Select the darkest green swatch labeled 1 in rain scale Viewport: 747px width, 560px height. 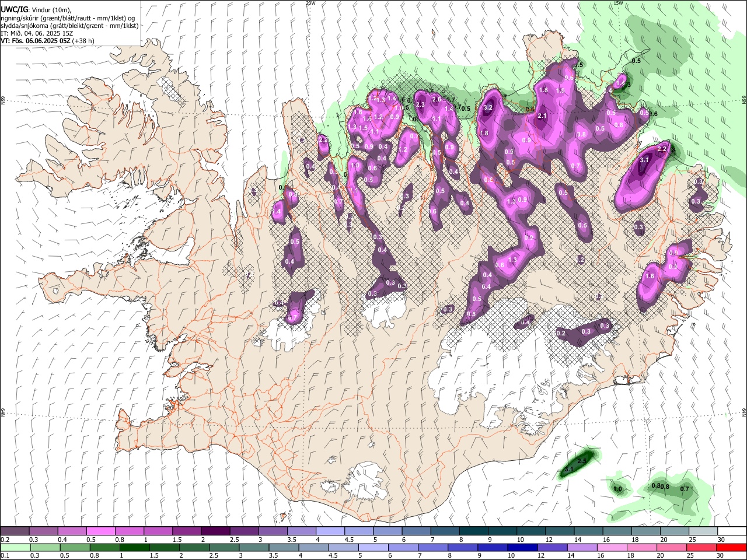pos(134,547)
